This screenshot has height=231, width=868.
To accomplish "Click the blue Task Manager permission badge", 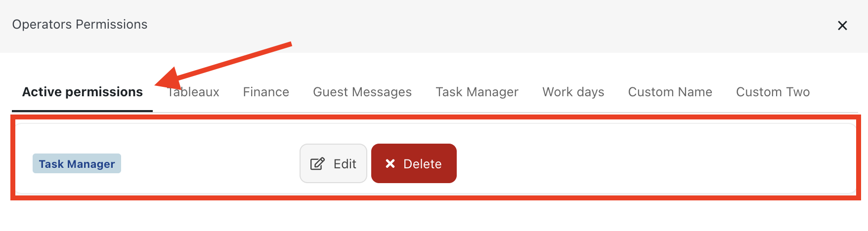I will (77, 164).
